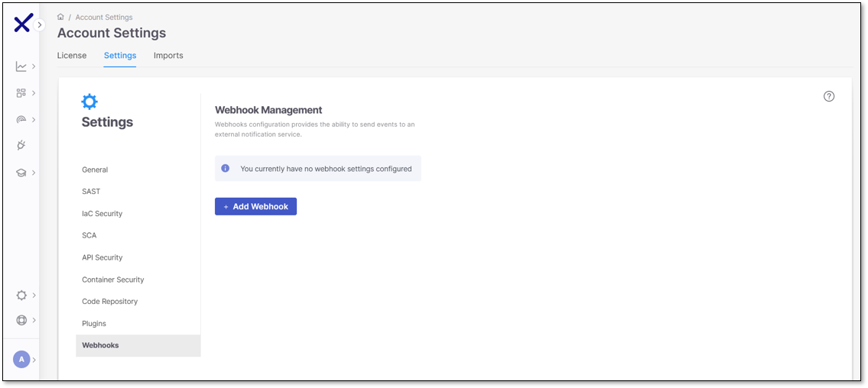The height and width of the screenshot is (388, 868).
Task: Switch to the Imports tab
Action: tap(168, 55)
